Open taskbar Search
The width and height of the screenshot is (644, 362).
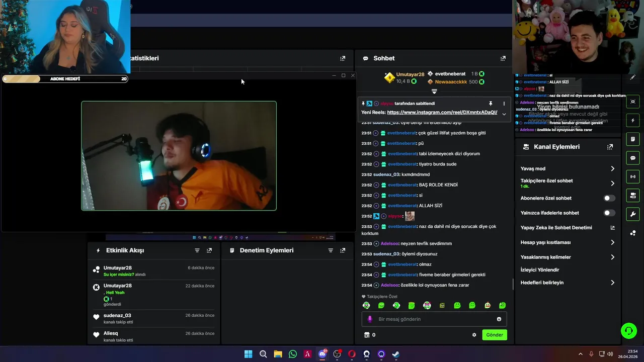tap(263, 354)
